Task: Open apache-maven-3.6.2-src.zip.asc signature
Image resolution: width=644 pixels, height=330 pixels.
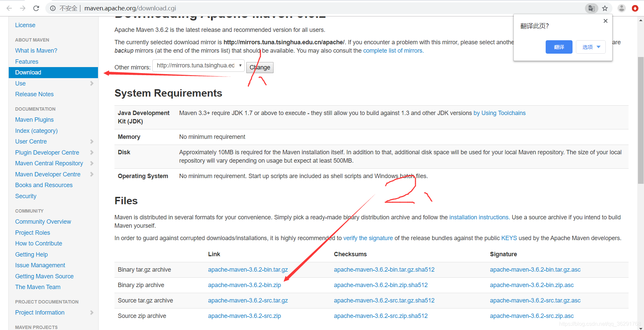Action: click(x=532, y=316)
